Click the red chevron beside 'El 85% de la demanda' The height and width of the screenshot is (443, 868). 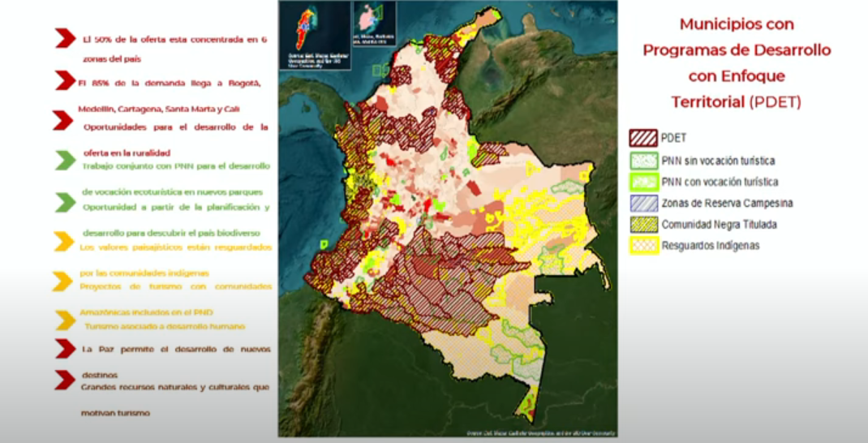tap(65, 81)
